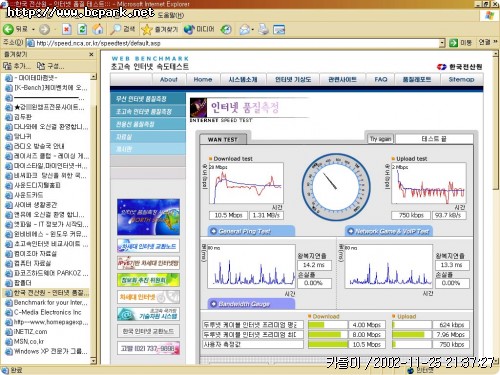500x375 pixels.
Task: Refresh the page with the Refresh icon
Action: pos(82,29)
